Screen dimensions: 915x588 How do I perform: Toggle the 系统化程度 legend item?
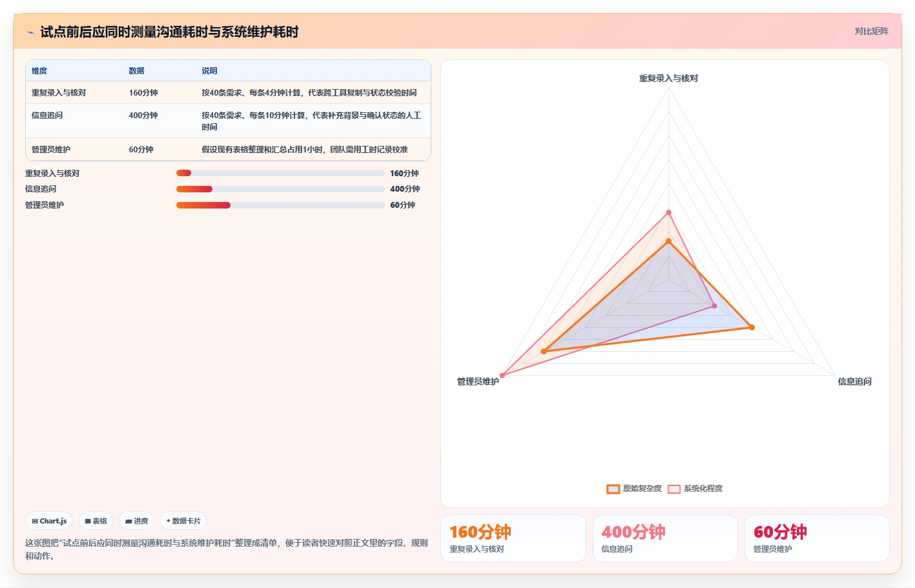[695, 489]
